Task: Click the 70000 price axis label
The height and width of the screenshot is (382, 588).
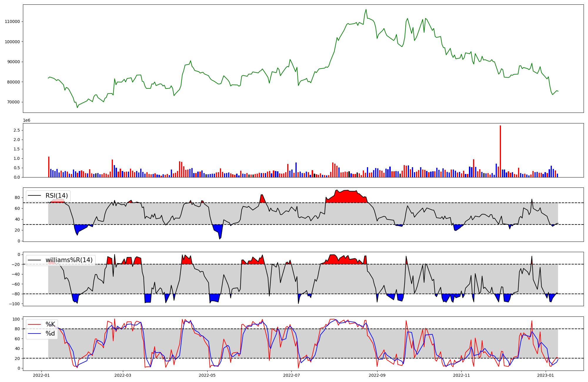Action: tap(13, 102)
